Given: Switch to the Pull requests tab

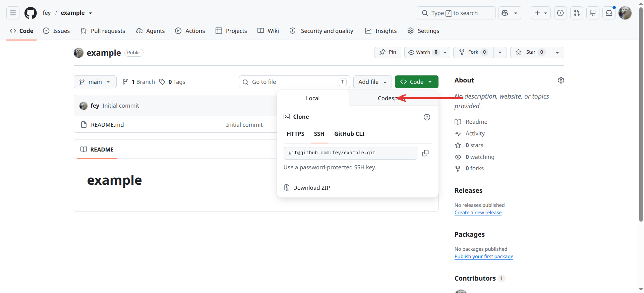Looking at the screenshot, I should coord(103,31).
